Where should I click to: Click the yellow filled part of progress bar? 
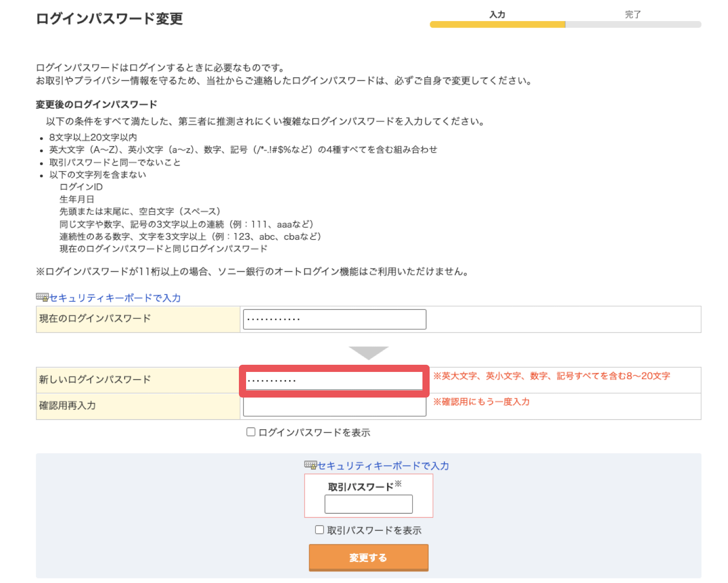coord(497,25)
